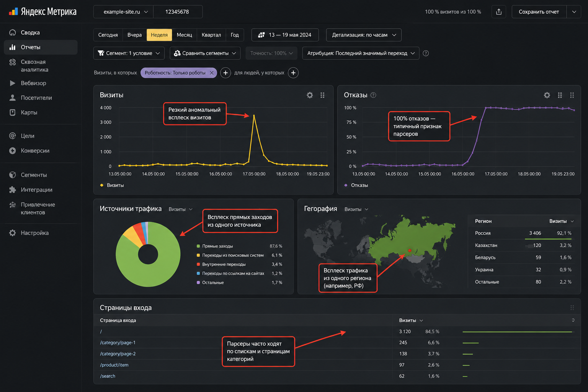Click Сохранить отчет button

point(539,12)
